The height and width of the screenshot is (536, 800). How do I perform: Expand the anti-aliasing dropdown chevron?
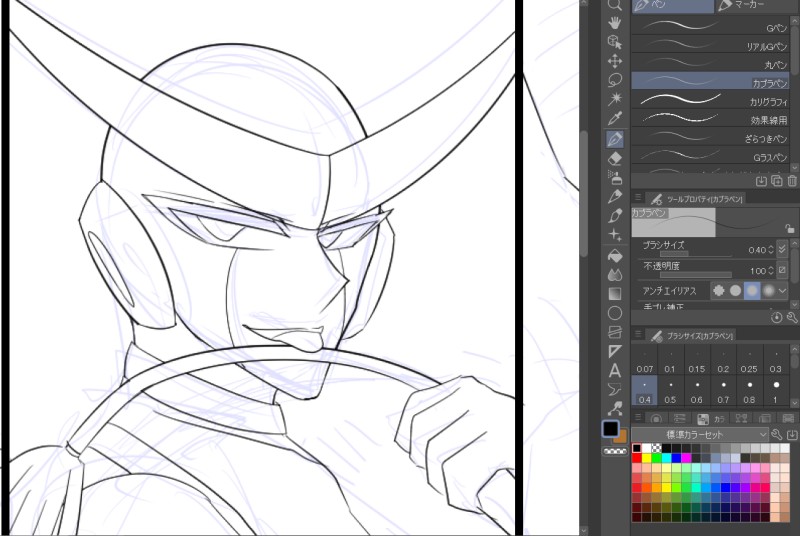(x=782, y=291)
